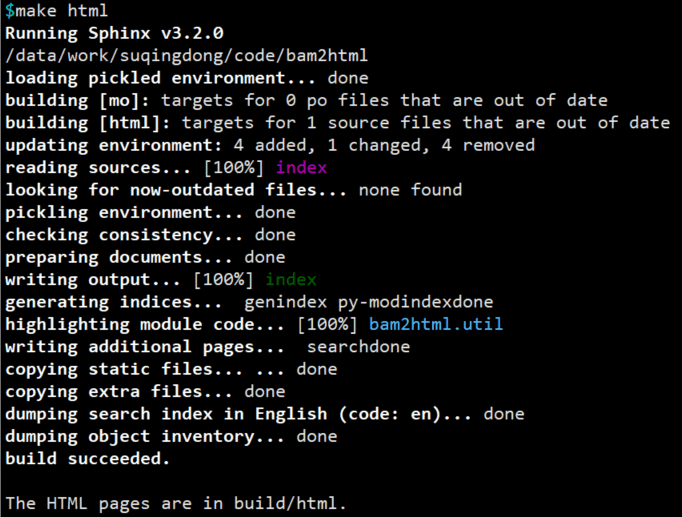Click the blue 'bam2html.util' module name
The width and height of the screenshot is (682, 517).
(x=436, y=324)
